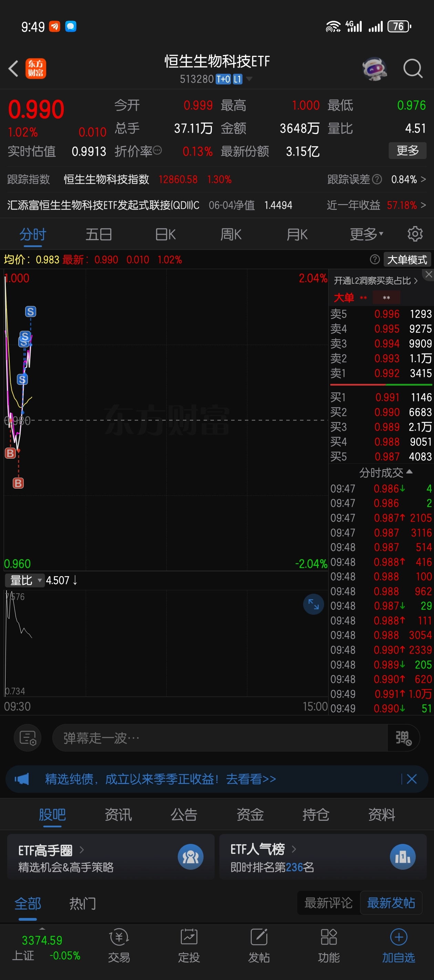Screen dimensions: 434x980
Task: Tap the back arrow icon
Action: click(13, 69)
